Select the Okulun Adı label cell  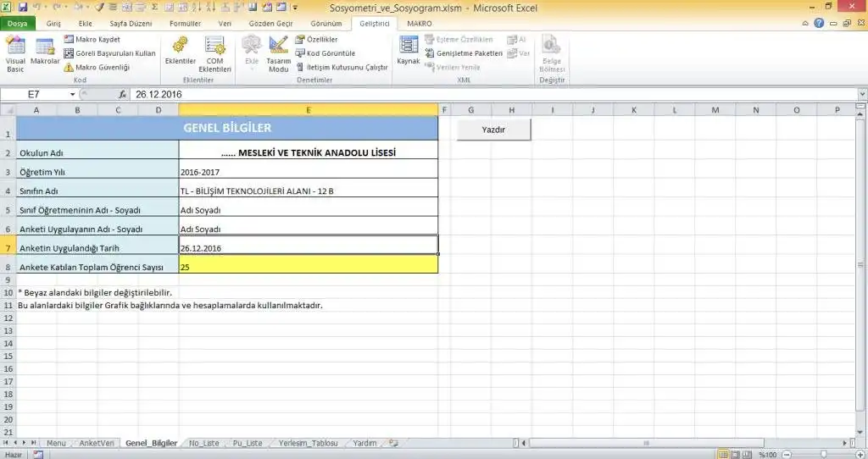97,150
